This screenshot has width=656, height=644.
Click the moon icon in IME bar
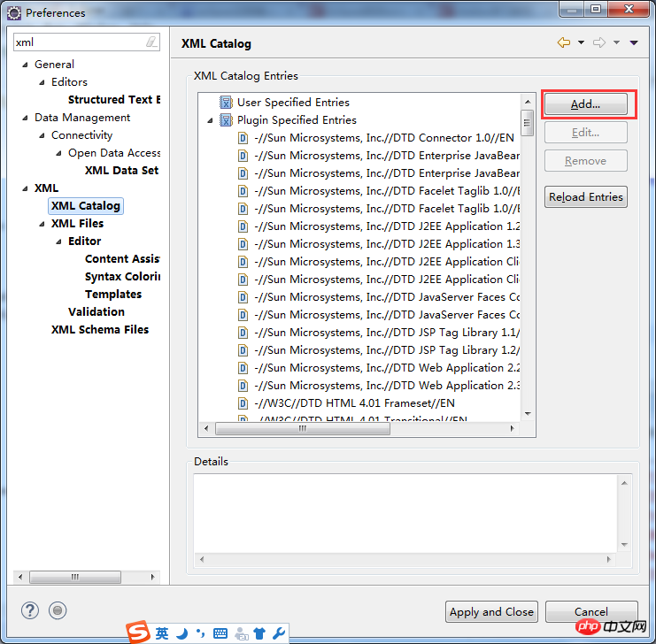(x=181, y=633)
